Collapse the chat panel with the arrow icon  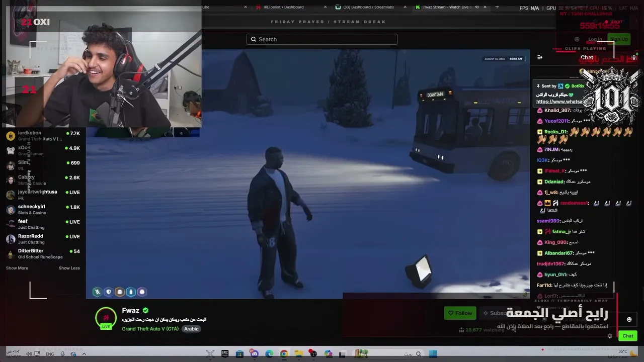point(540,57)
